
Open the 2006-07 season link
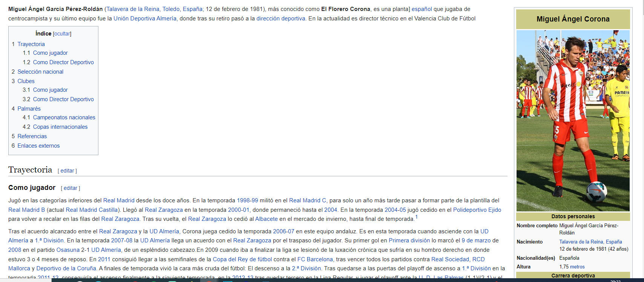click(284, 231)
